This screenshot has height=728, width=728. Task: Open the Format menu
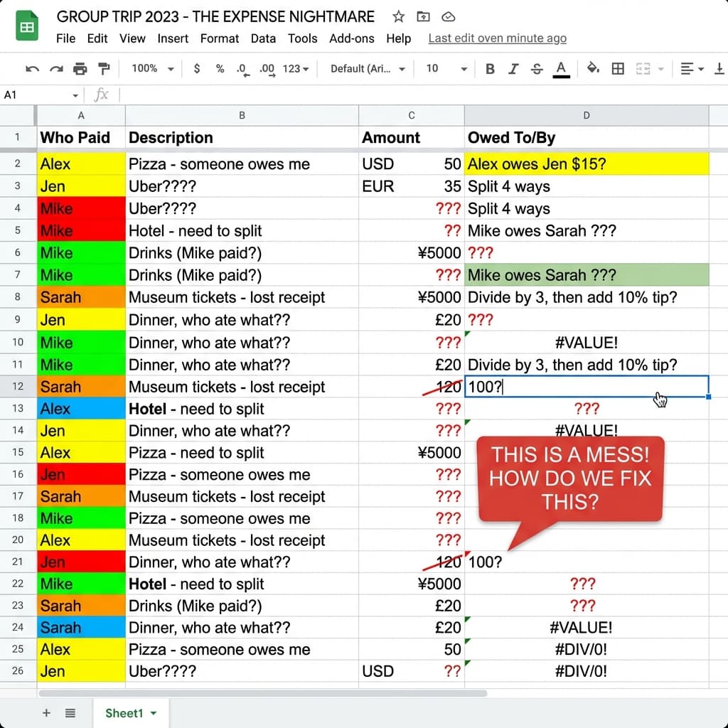pos(219,38)
